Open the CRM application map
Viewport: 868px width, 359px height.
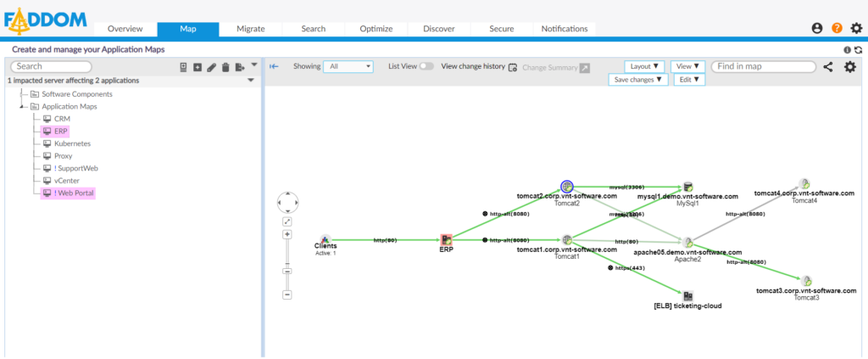(62, 119)
